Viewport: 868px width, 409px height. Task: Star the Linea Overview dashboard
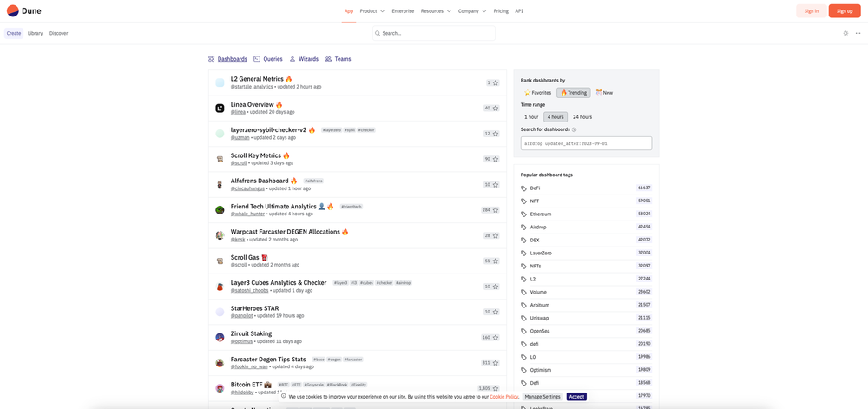pos(496,108)
